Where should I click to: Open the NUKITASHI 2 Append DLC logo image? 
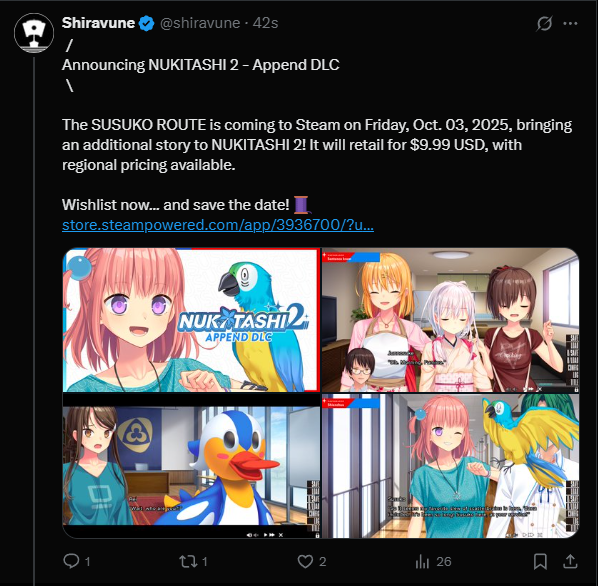coord(191,319)
